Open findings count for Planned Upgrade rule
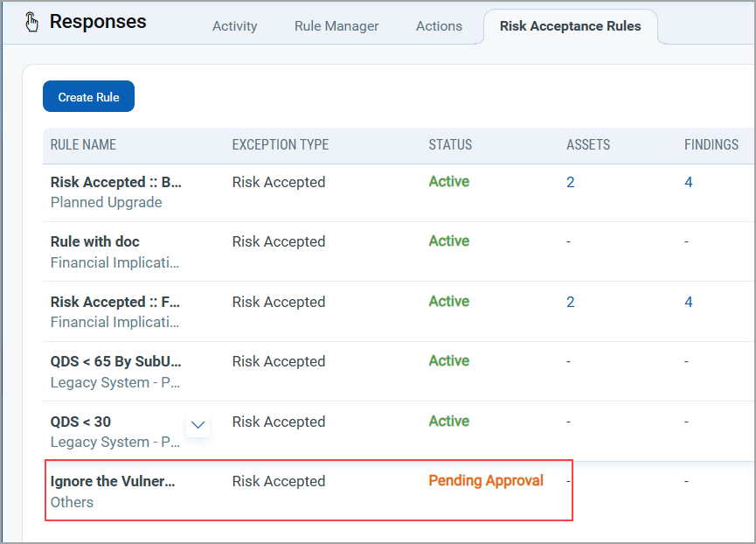756x544 pixels. click(689, 183)
